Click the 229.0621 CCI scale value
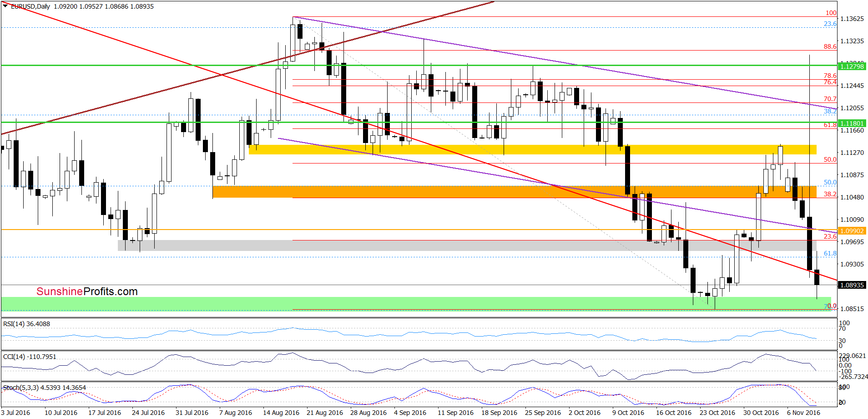The image size is (868, 419). point(853,356)
